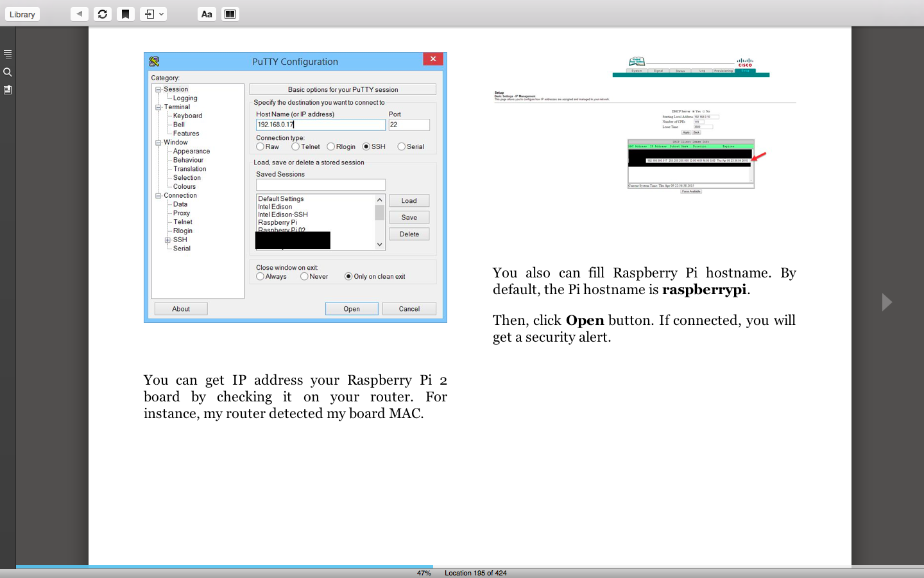Go back with the left arrow toolbar button
This screenshot has width=924, height=578.
(x=80, y=14)
